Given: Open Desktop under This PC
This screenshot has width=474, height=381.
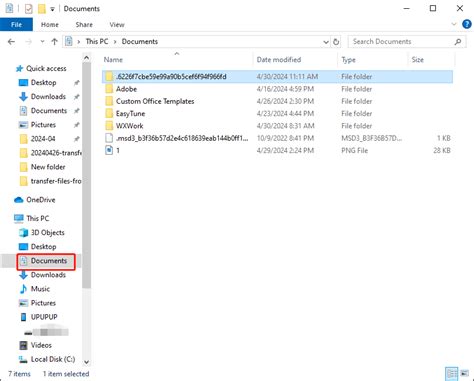Looking at the screenshot, I should point(43,247).
